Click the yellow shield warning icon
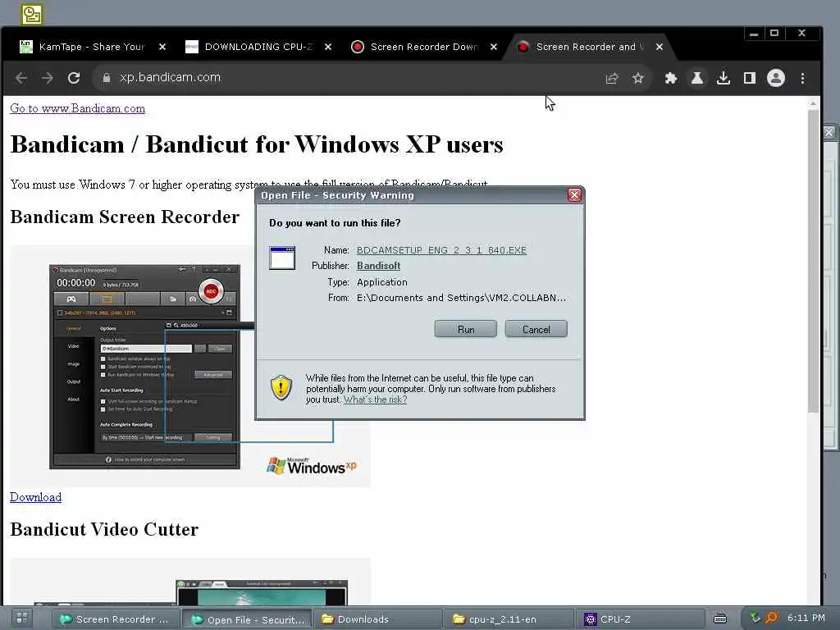The width and height of the screenshot is (840, 630). point(281,387)
